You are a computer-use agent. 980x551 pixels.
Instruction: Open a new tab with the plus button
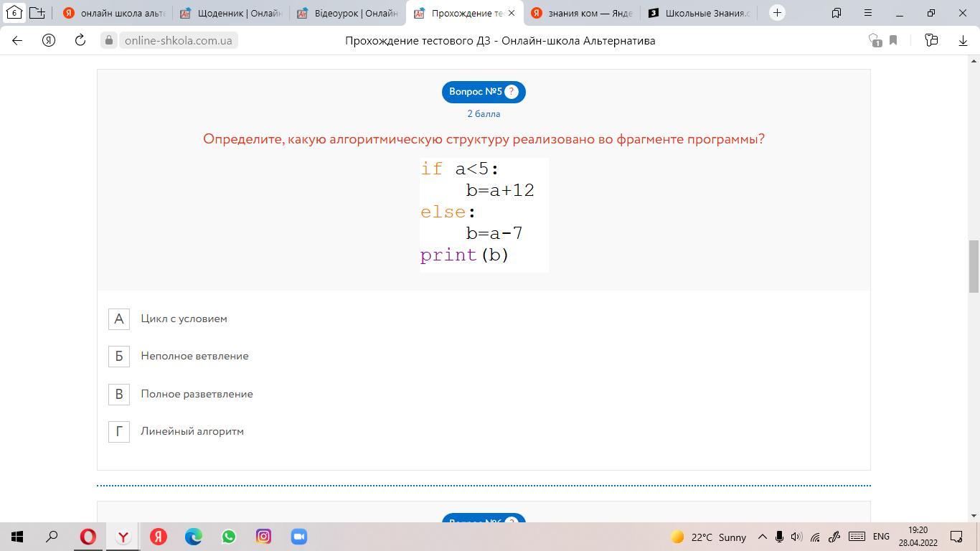[777, 13]
